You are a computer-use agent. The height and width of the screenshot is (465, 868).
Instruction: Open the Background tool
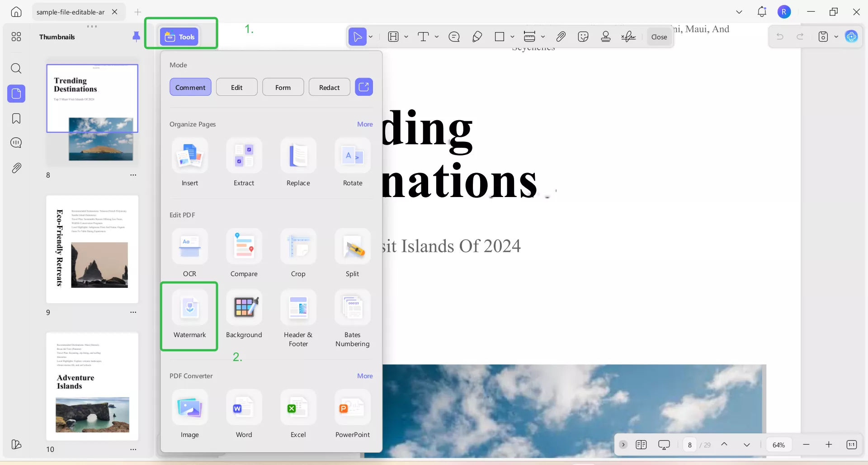pyautogui.click(x=244, y=315)
